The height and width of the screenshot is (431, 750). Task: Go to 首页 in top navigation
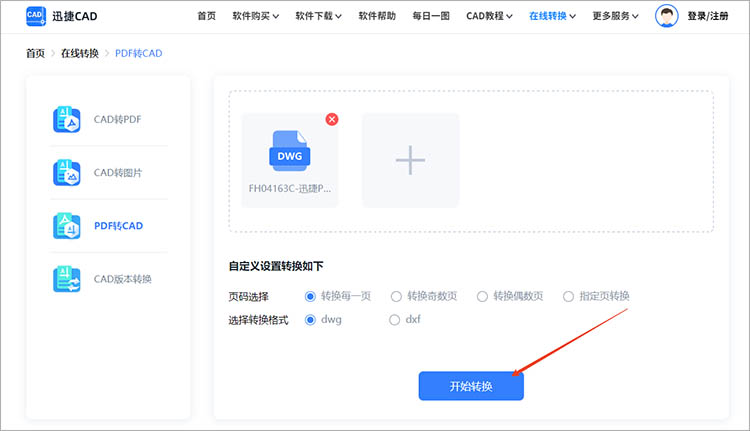pyautogui.click(x=207, y=16)
